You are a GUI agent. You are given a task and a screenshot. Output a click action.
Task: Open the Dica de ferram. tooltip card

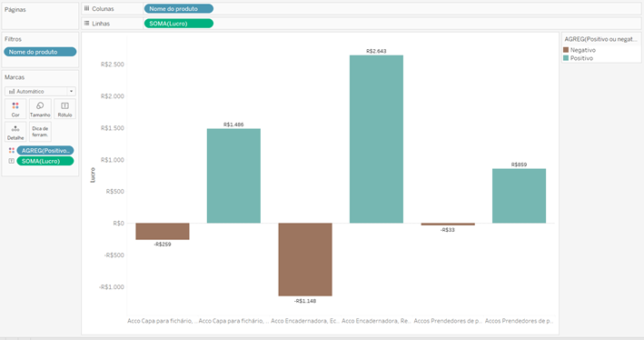[40, 132]
